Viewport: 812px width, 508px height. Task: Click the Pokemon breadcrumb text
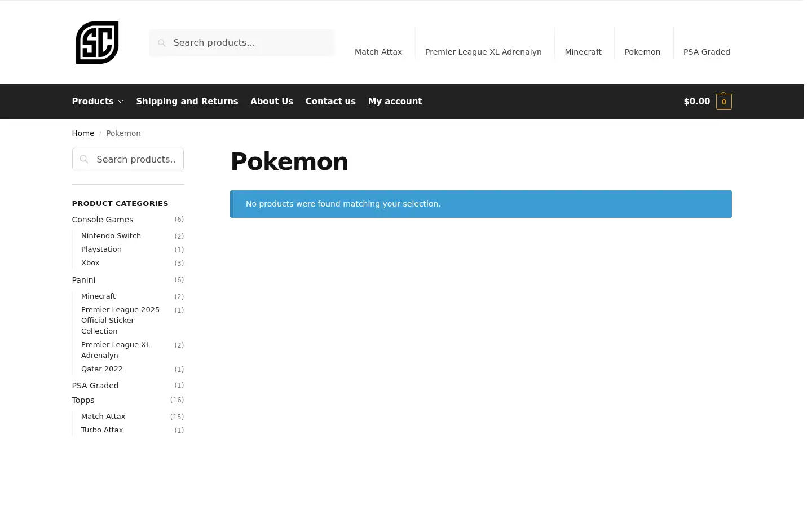pyautogui.click(x=123, y=133)
